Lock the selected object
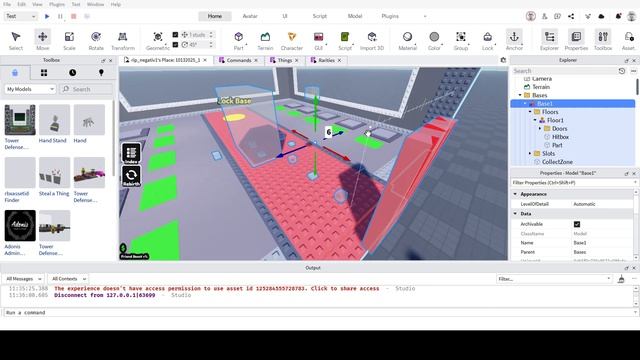This screenshot has width=640, height=360. pos(487,40)
